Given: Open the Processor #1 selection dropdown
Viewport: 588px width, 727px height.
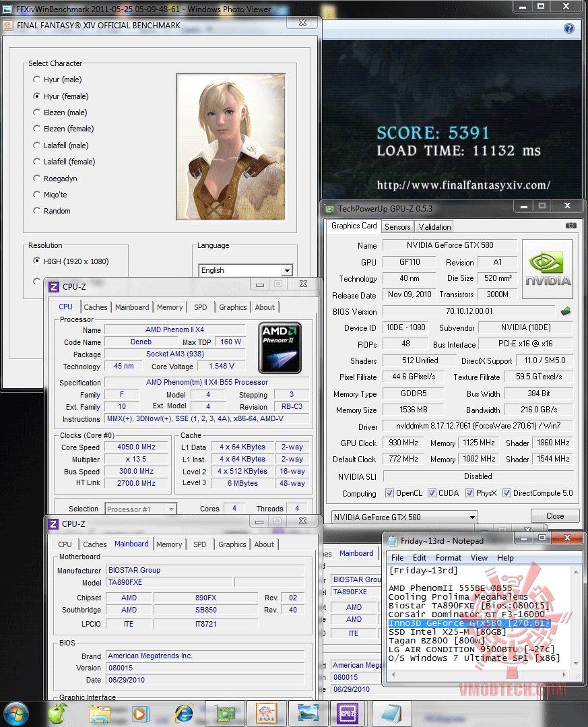Looking at the screenshot, I should (141, 509).
